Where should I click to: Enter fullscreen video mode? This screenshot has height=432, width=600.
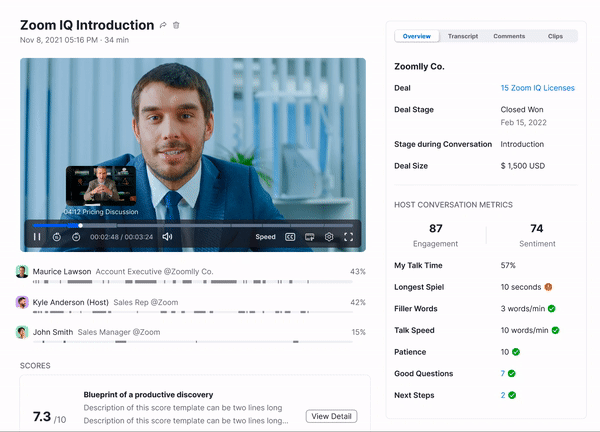click(349, 237)
